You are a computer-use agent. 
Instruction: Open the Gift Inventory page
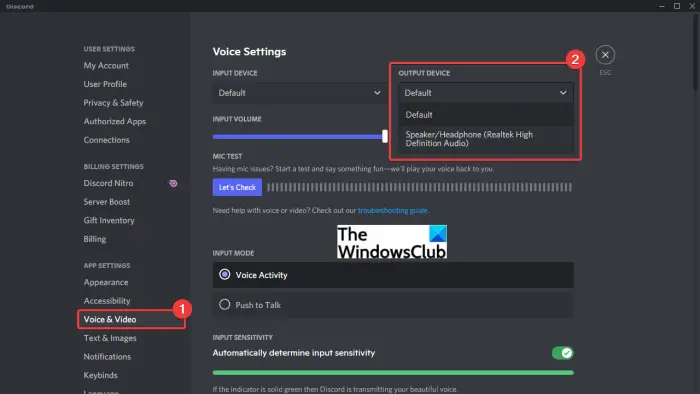(x=109, y=220)
